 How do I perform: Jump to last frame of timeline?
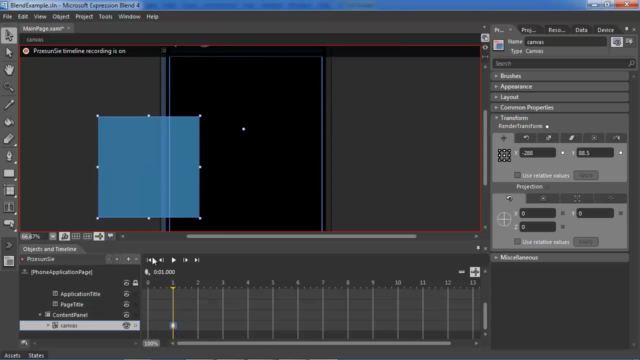pos(197,260)
